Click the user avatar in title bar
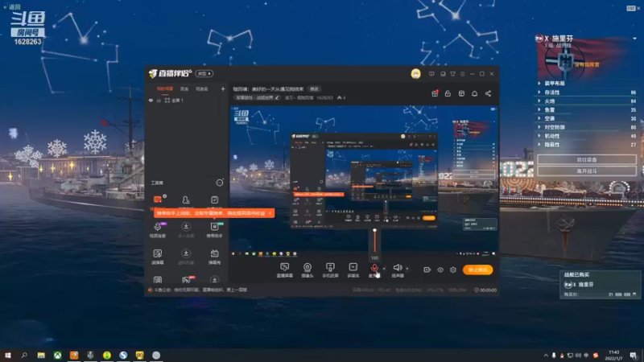 (415, 74)
